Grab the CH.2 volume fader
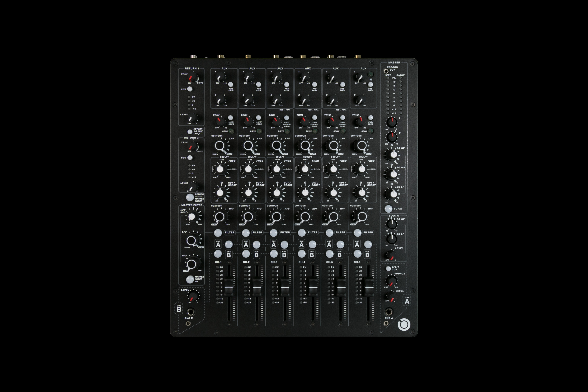The width and height of the screenshot is (588, 392). [x=257, y=287]
